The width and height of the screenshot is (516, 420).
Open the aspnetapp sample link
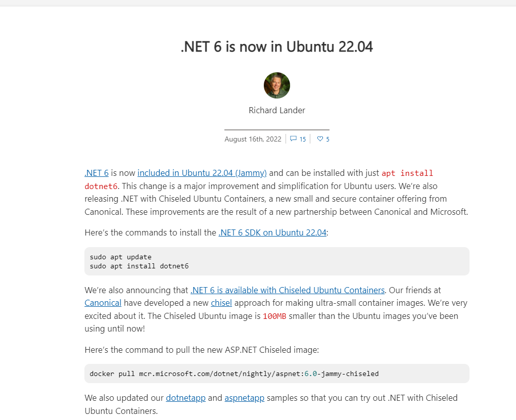tap(245, 398)
